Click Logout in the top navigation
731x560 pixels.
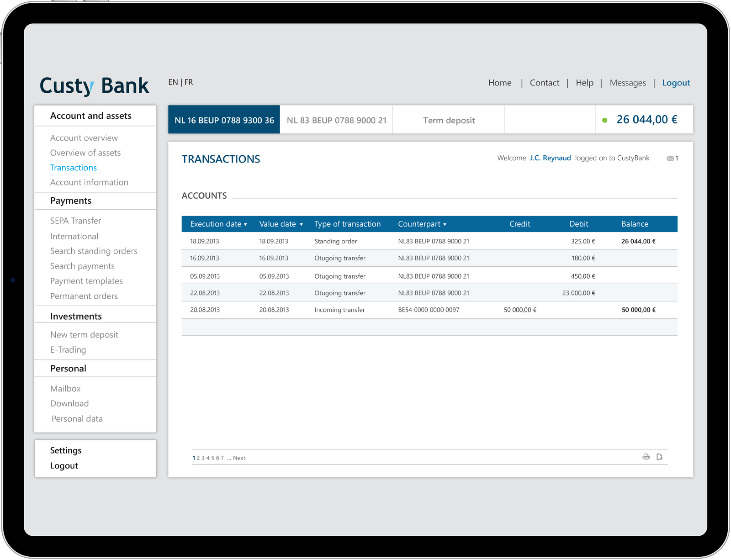[x=676, y=83]
